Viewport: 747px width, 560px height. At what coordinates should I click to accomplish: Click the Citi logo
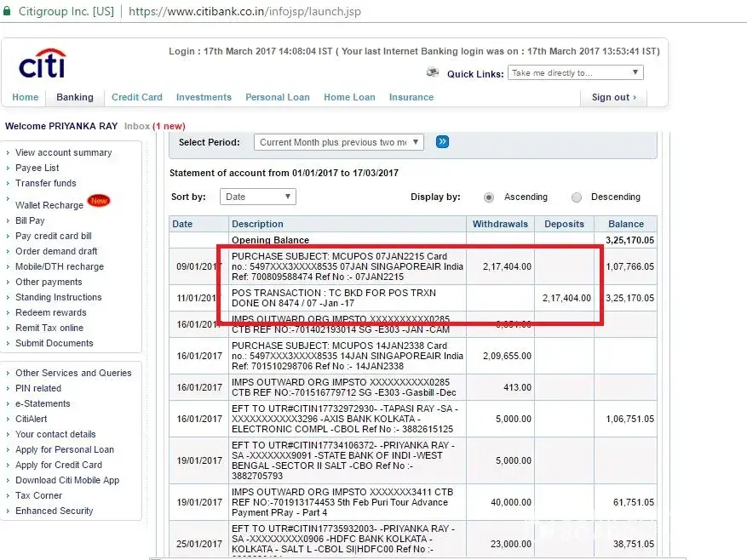43,65
